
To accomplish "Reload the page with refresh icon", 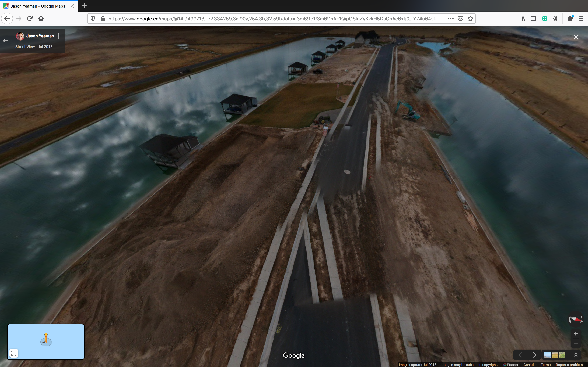I will 30,19.
